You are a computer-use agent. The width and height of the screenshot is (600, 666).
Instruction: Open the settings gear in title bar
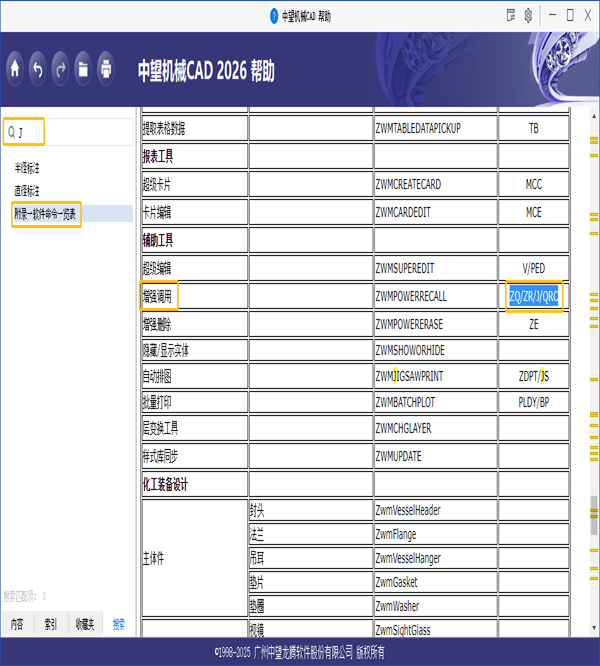[528, 16]
